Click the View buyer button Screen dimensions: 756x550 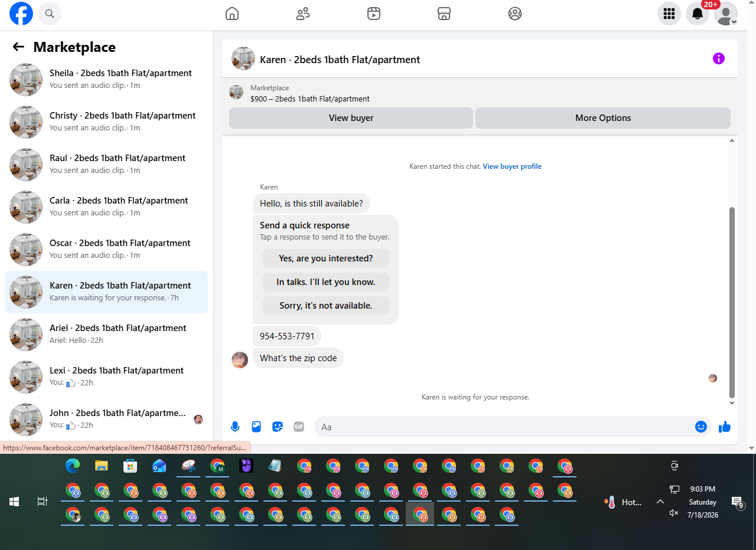351,118
